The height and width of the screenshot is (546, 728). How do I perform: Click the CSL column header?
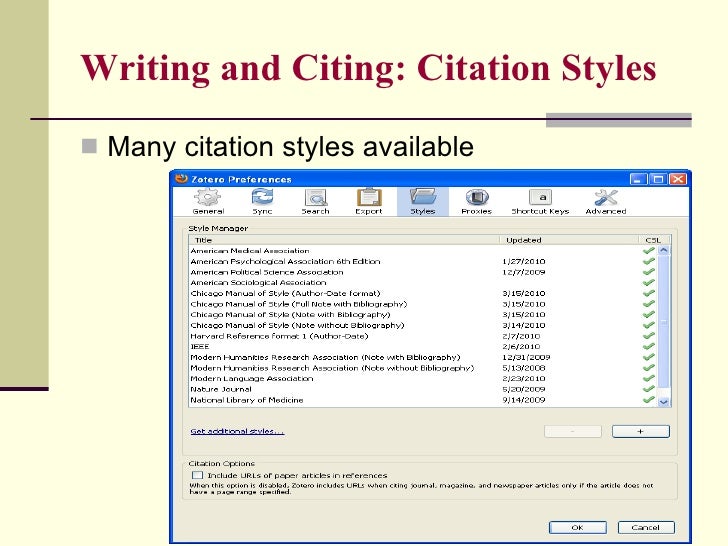coord(654,240)
